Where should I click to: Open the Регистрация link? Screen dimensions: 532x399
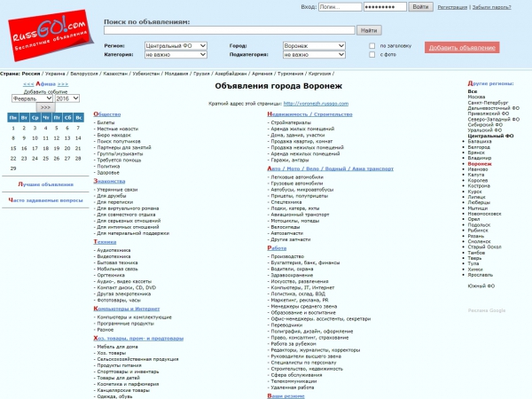pyautogui.click(x=452, y=7)
